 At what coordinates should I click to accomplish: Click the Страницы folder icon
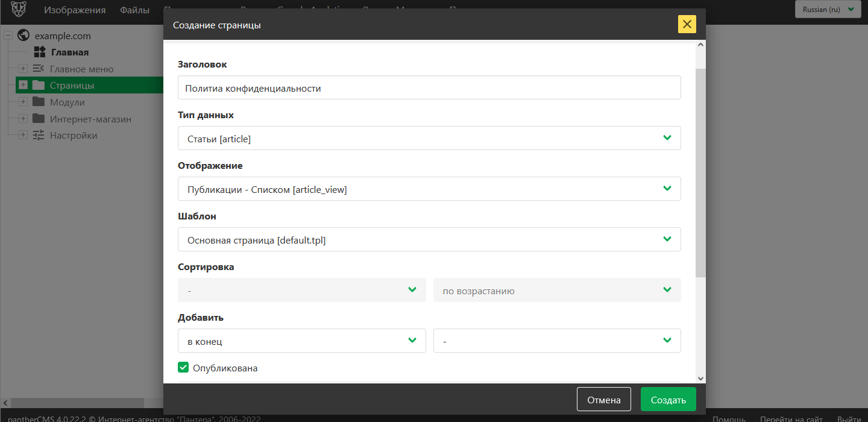(39, 85)
